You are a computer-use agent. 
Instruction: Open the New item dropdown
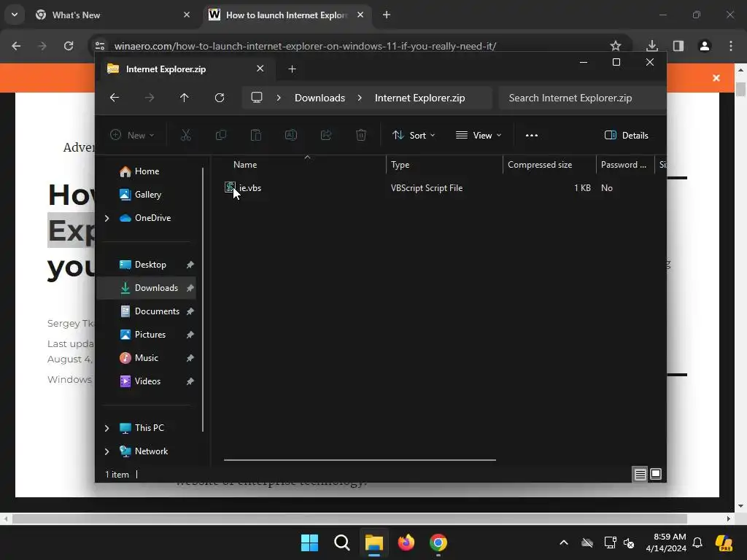click(132, 135)
